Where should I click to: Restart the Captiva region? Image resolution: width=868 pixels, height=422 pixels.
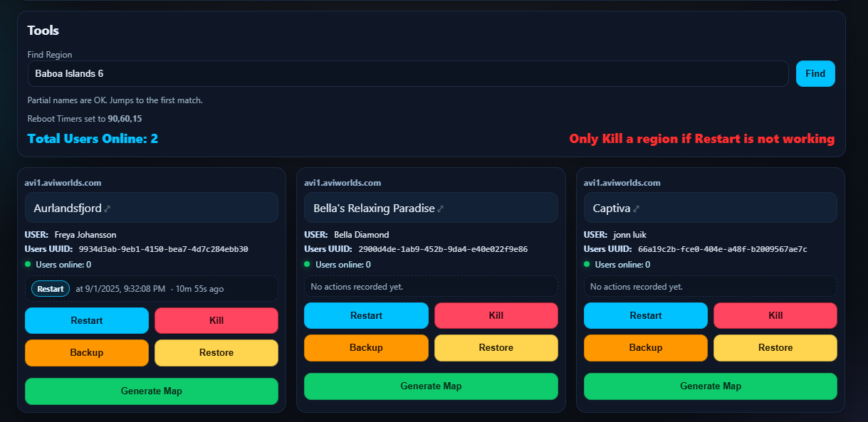click(x=646, y=315)
